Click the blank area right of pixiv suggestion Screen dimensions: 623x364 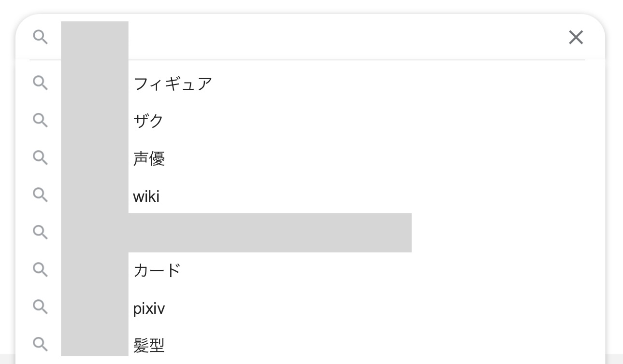[x=384, y=308]
